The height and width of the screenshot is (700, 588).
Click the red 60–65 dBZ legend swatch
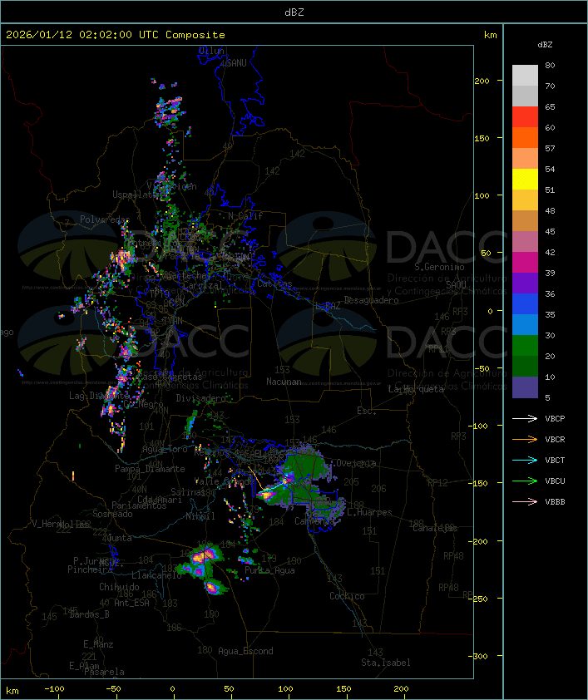pos(525,117)
